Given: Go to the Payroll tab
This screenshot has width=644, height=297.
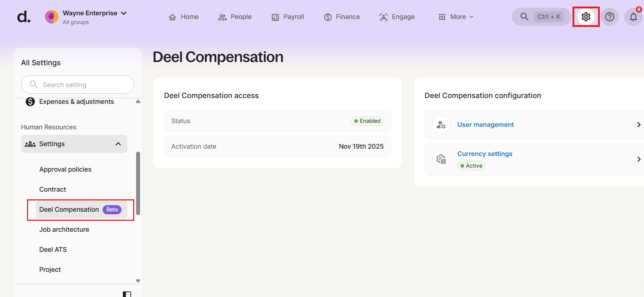Looking at the screenshot, I should pos(288,17).
